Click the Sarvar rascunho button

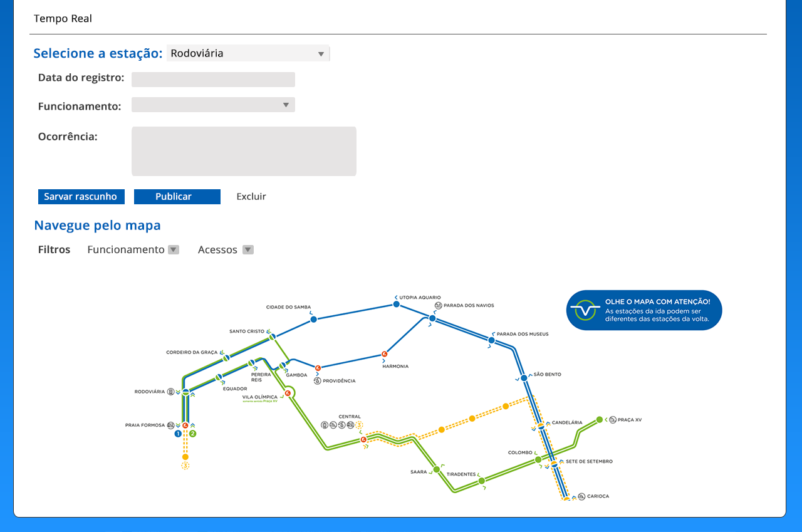click(x=81, y=197)
